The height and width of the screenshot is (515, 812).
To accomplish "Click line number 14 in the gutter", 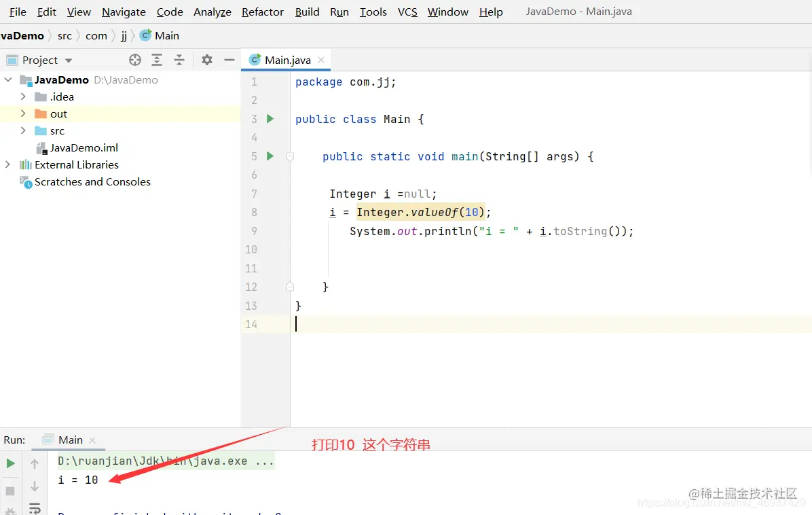I will pos(251,324).
